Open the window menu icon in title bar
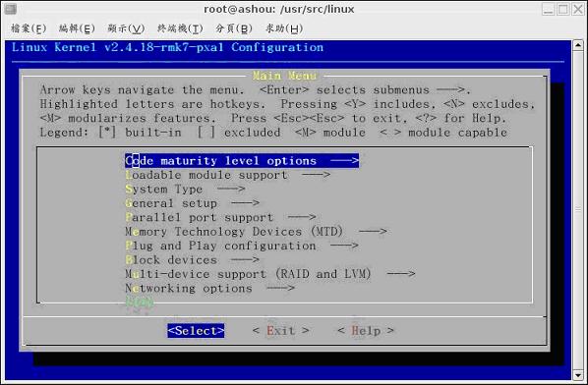This screenshot has width=588, height=385. pos(11,9)
